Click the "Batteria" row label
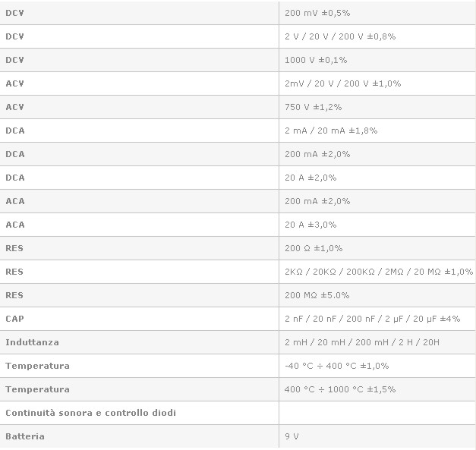Screen dimensions: 476x450 point(25,436)
